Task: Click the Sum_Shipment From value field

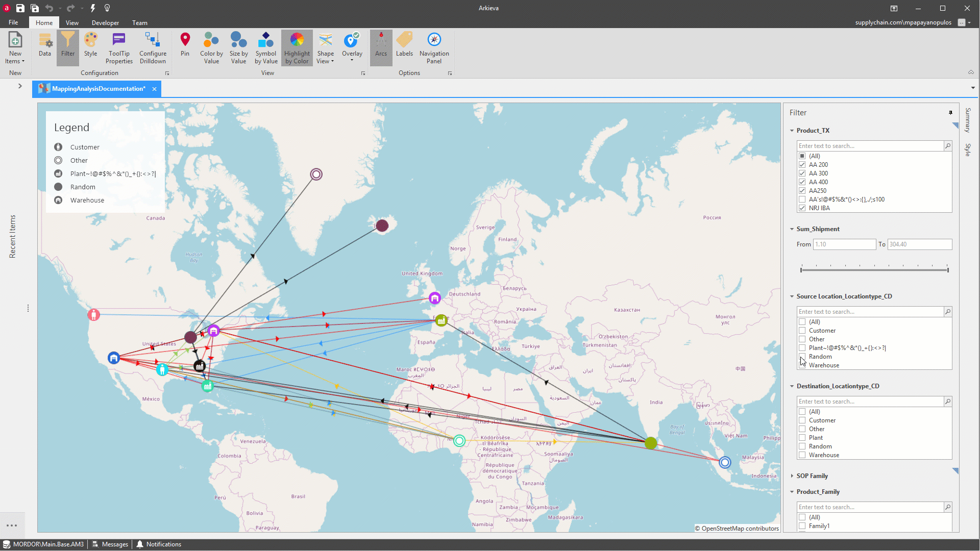Action: click(844, 244)
